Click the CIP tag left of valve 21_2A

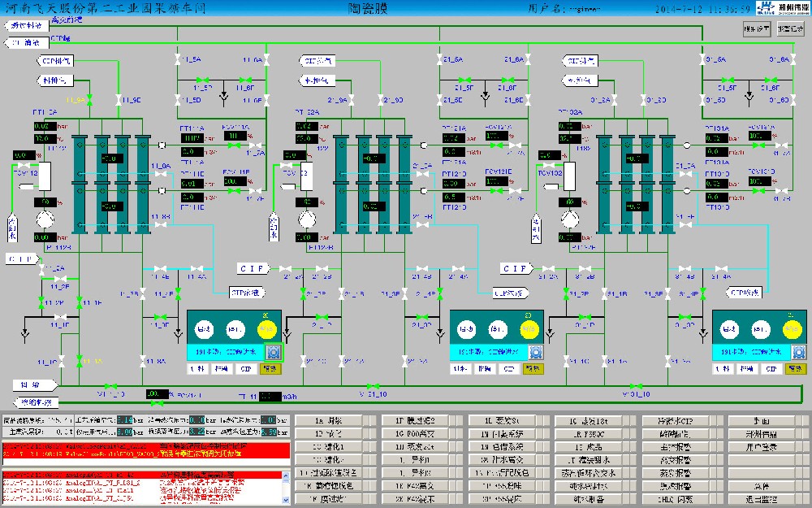[x=253, y=268]
